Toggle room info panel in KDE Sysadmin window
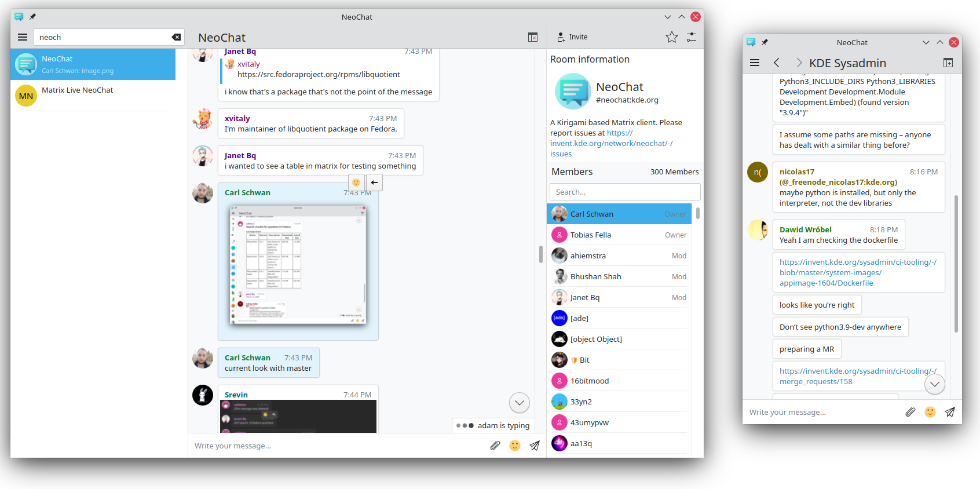This screenshot has width=980, height=489. click(x=948, y=63)
